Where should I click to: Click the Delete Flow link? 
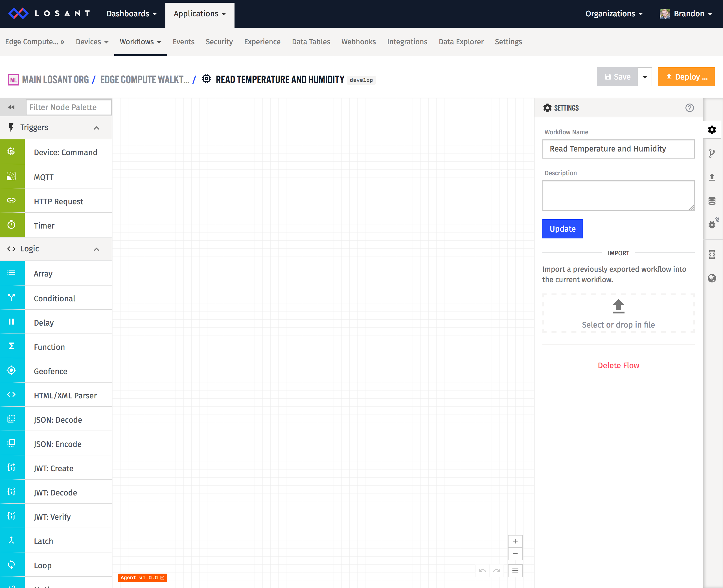(x=619, y=365)
